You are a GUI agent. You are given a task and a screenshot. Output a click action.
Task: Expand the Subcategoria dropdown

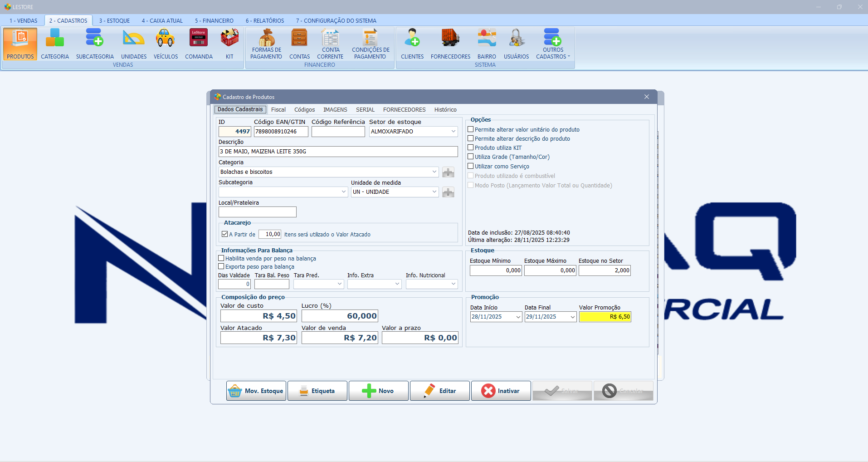click(344, 192)
